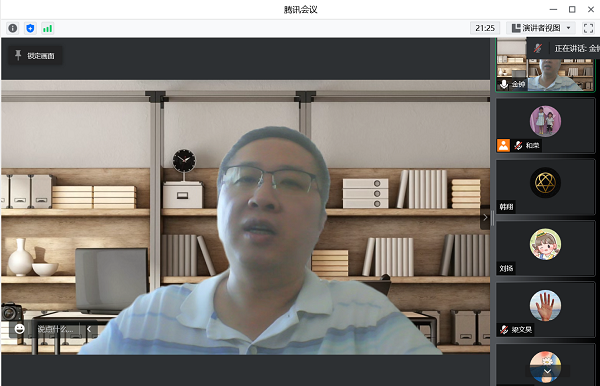The width and height of the screenshot is (600, 386).
Task: Click the 锁定画面 button
Action: point(35,55)
